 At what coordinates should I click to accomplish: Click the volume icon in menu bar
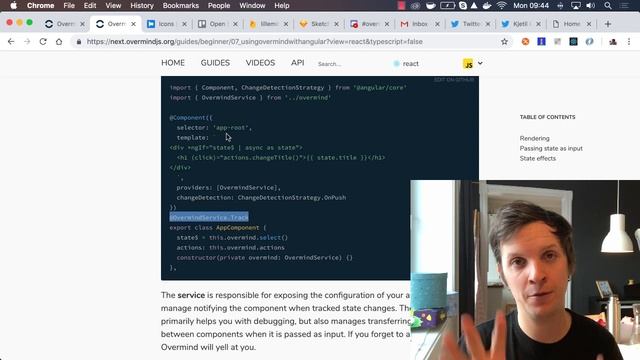click(591, 5)
